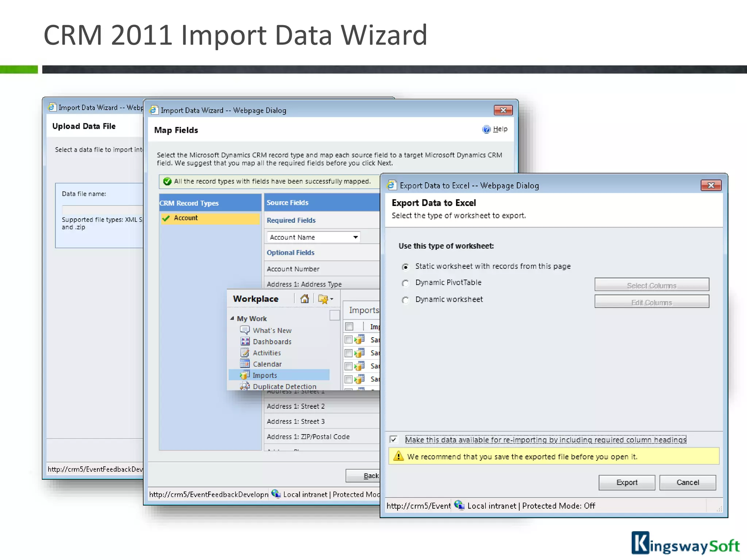Select the Dynamic PivotTable radio button
This screenshot has height=560, width=747.
click(x=405, y=283)
